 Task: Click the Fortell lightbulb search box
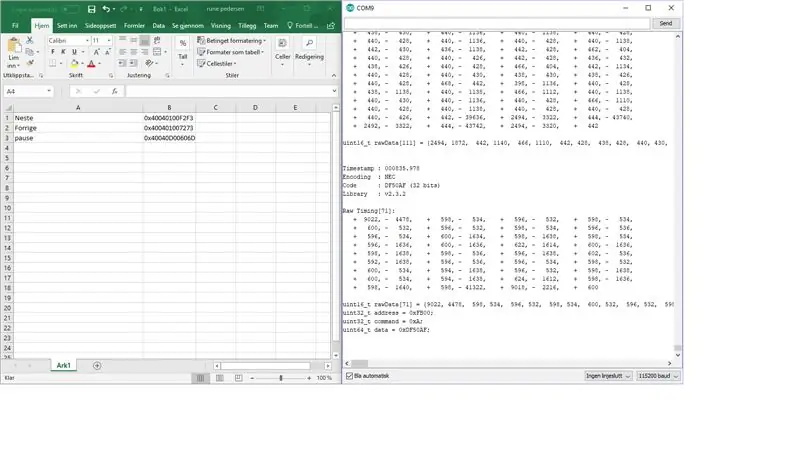point(303,26)
